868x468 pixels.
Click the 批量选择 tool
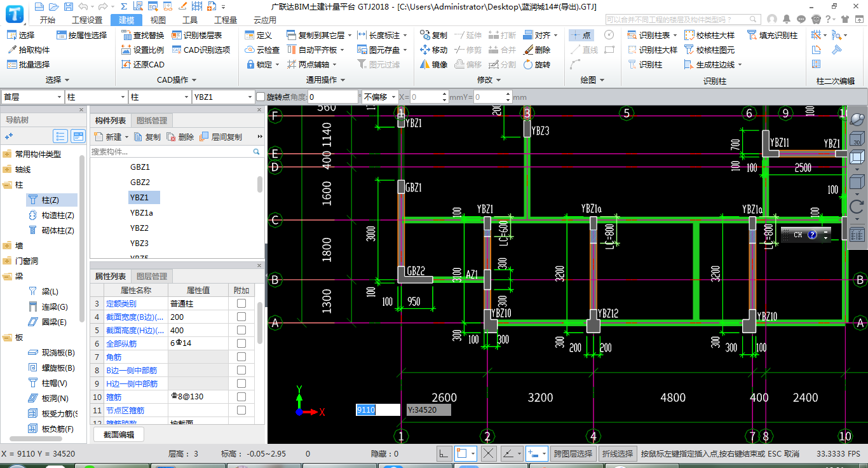[29, 64]
